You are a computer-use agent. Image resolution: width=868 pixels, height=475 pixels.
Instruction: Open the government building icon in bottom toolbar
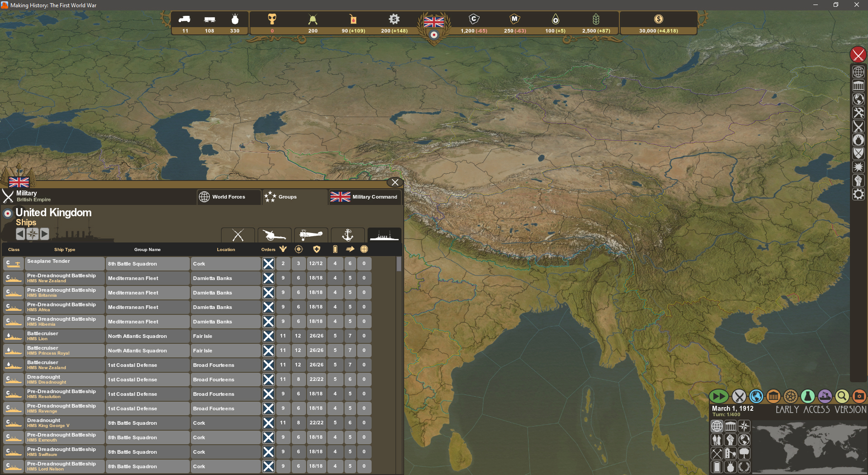click(x=774, y=397)
